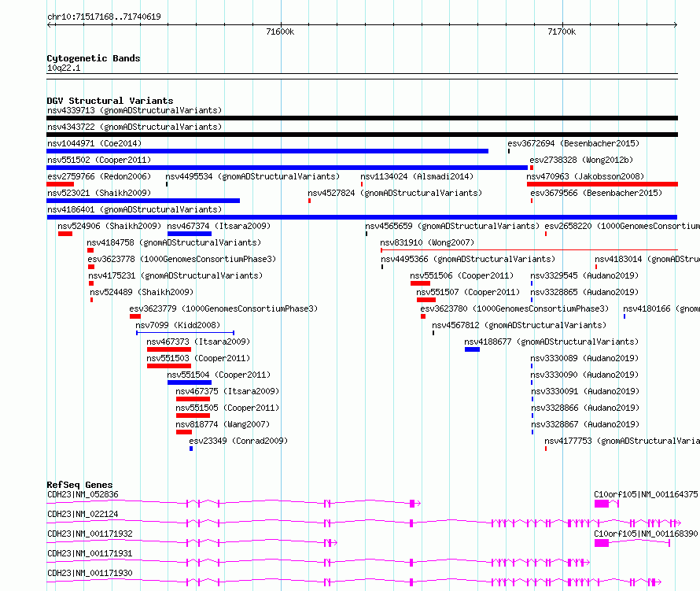Viewport: 700px width, 591px height.
Task: Click CDH23|NM_001171930 transcript label
Action: [x=90, y=573]
